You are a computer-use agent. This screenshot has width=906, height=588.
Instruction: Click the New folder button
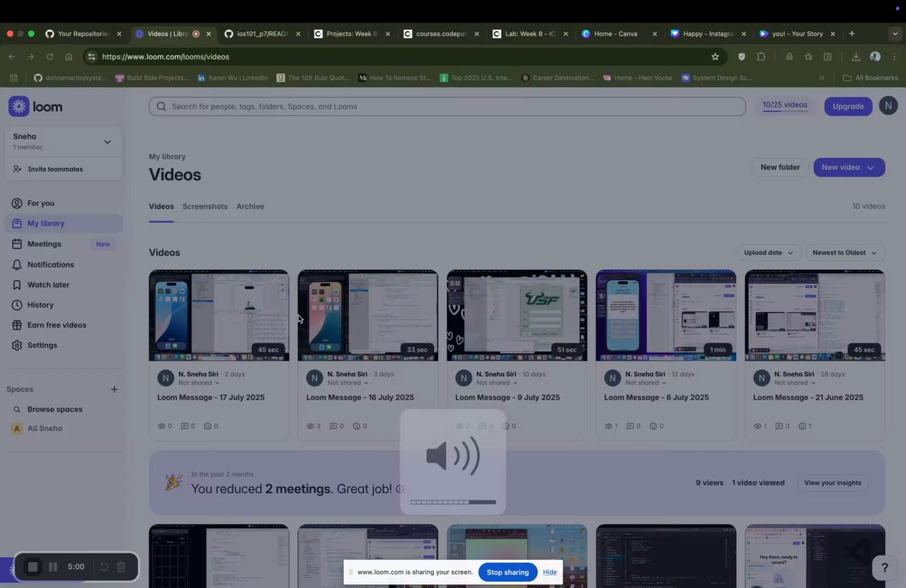coord(780,167)
